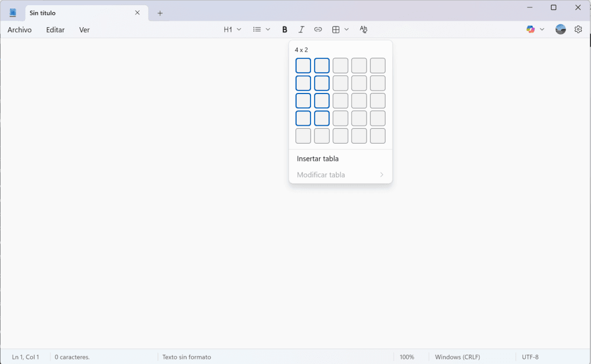
Task: Expand the table button chevron
Action: [x=346, y=29]
